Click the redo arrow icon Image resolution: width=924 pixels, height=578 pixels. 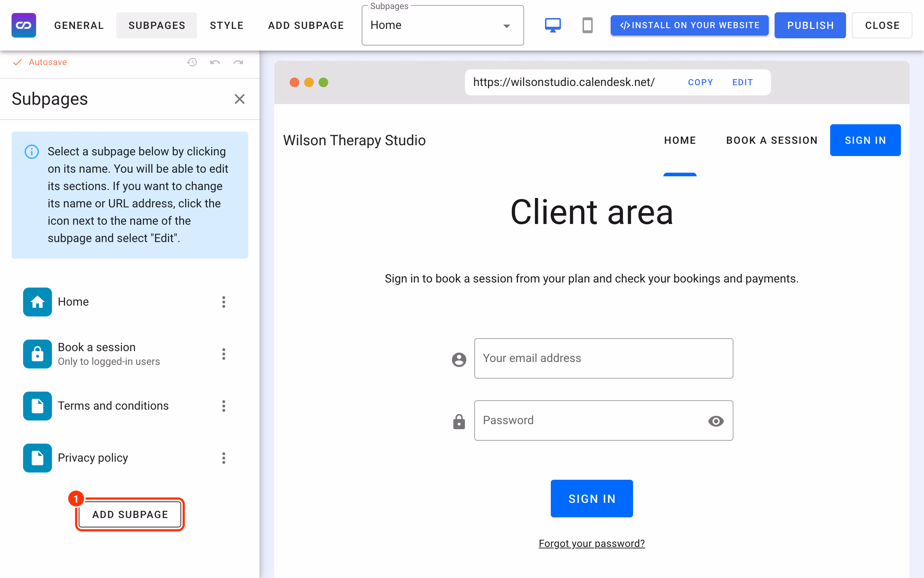tap(238, 62)
